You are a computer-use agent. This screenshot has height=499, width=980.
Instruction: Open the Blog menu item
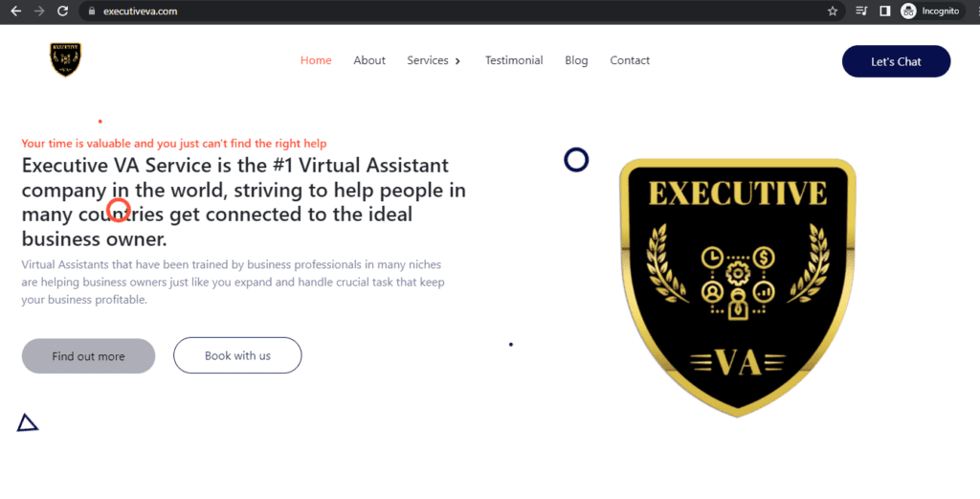pyautogui.click(x=576, y=60)
